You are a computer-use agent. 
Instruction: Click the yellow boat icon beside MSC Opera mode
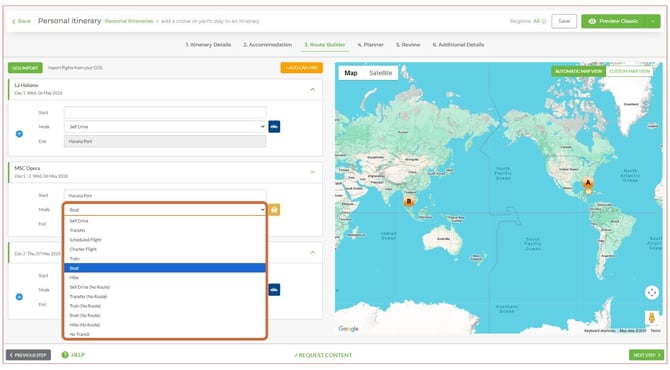(x=274, y=210)
